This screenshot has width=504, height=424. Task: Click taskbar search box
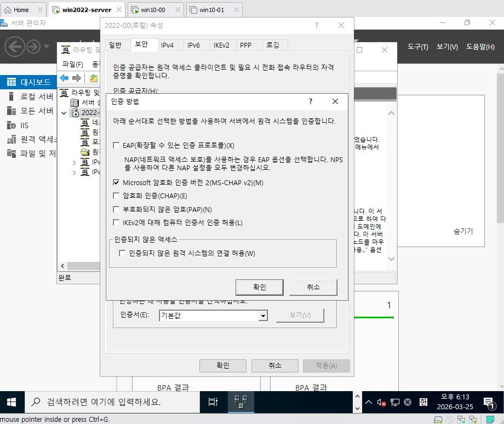click(112, 402)
